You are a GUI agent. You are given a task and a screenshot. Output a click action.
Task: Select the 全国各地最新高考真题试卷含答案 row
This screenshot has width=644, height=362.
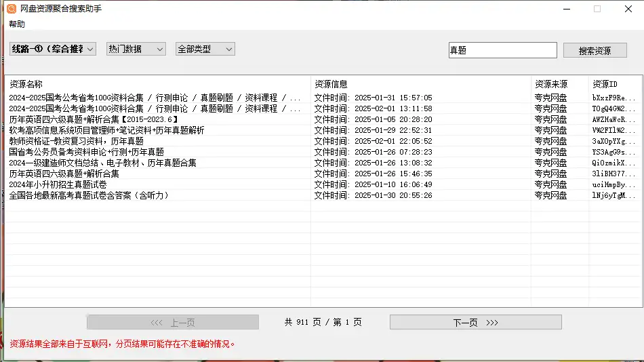[x=89, y=195]
